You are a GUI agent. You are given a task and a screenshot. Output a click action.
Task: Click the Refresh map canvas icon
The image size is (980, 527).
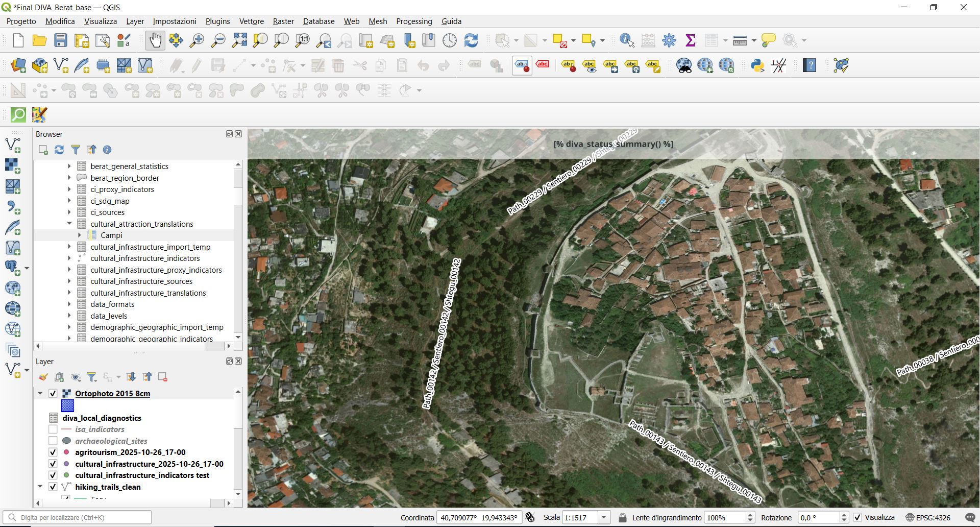471,40
